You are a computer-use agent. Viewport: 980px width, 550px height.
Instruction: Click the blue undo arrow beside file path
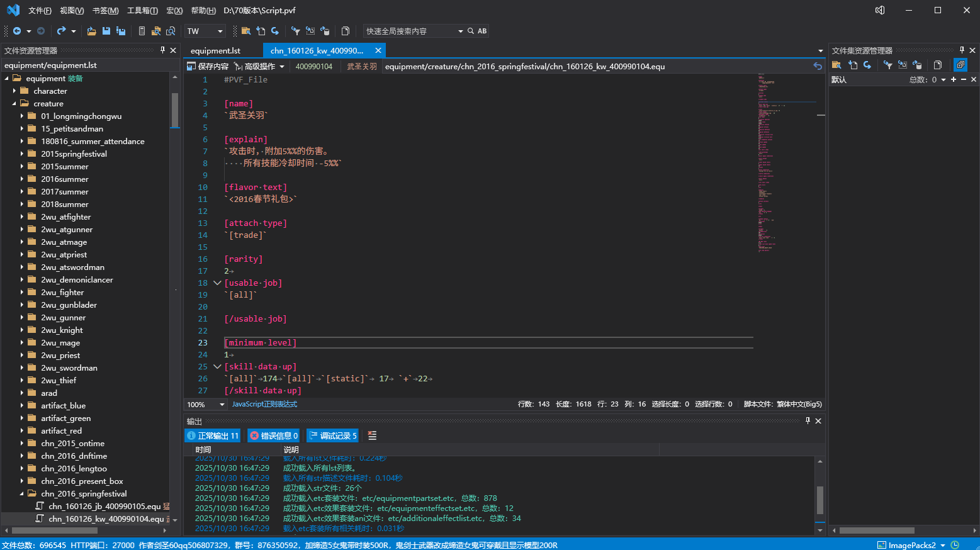point(817,66)
